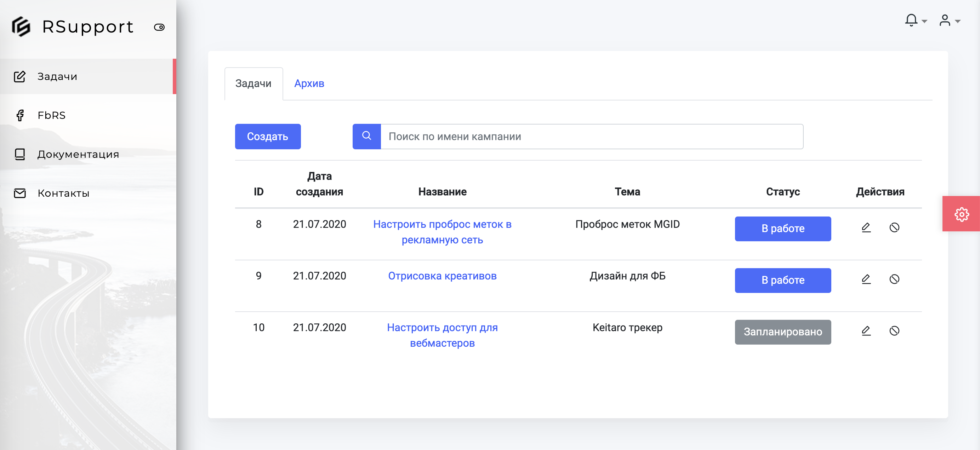The width and height of the screenshot is (980, 450).
Task: Open the notifications bell icon
Action: 911,20
